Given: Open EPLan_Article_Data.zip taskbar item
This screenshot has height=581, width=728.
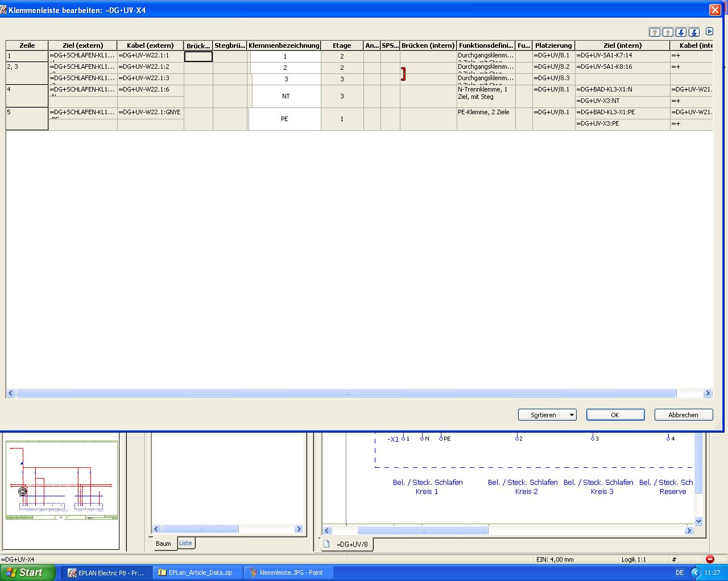Looking at the screenshot, I should click(197, 572).
